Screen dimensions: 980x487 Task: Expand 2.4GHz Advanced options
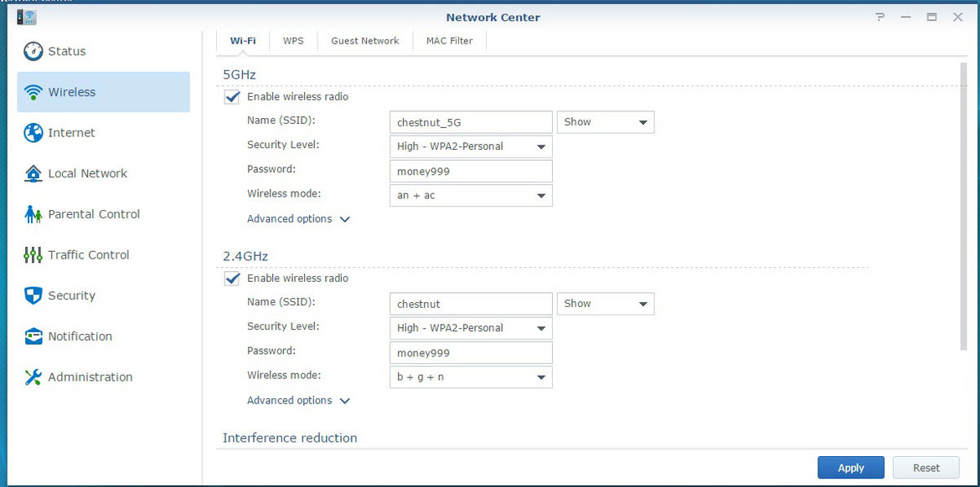[x=299, y=401]
